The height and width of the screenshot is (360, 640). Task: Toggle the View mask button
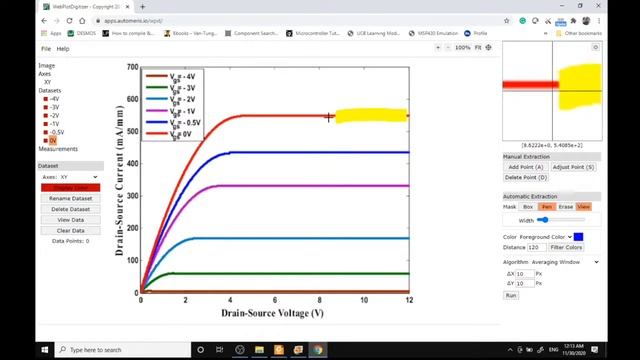tap(584, 207)
